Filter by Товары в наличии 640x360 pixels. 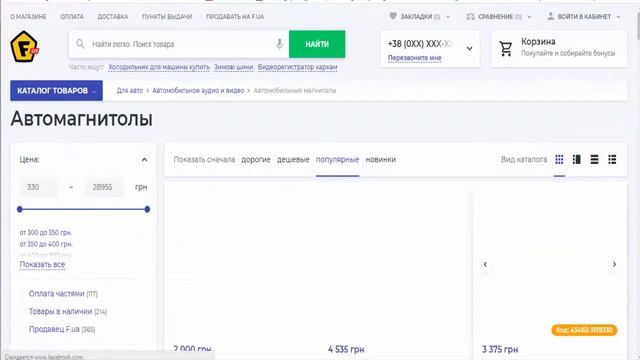pyautogui.click(x=68, y=311)
